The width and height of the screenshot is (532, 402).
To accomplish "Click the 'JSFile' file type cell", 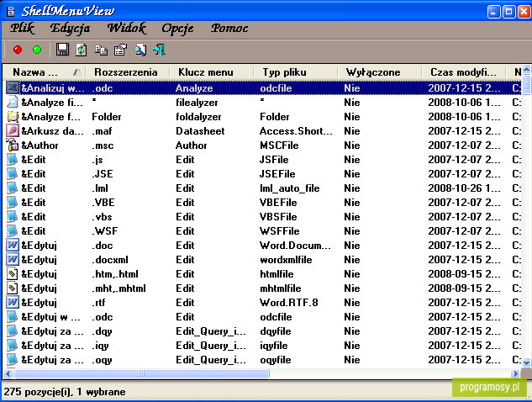I will click(274, 159).
